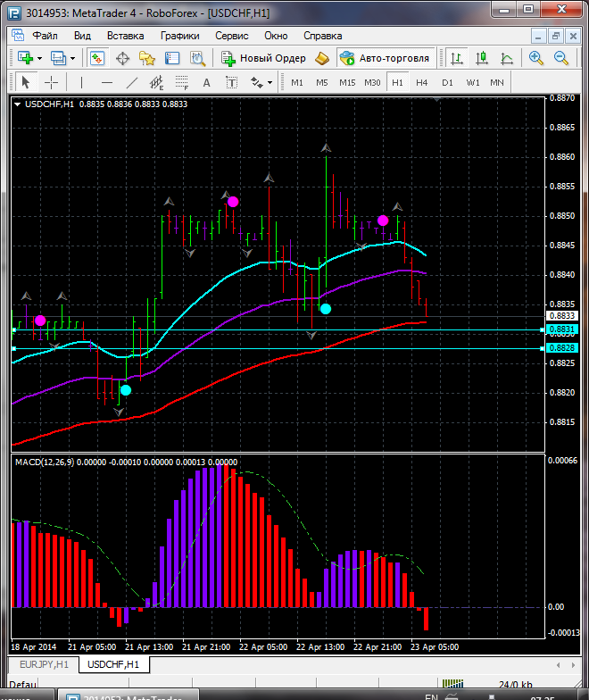The width and height of the screenshot is (589, 700).
Task: Expand the new chart dropdown arrow
Action: [40, 58]
